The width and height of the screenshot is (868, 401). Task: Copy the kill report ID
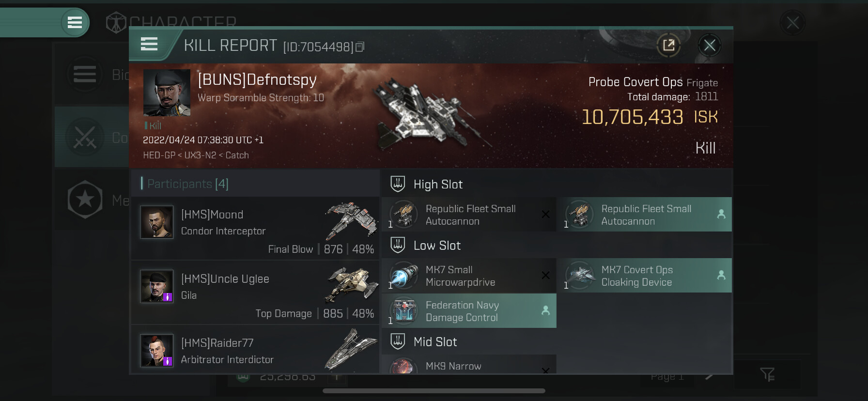pos(360,47)
